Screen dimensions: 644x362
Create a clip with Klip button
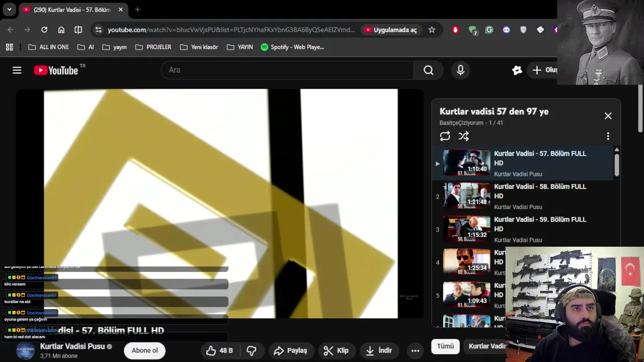(336, 350)
